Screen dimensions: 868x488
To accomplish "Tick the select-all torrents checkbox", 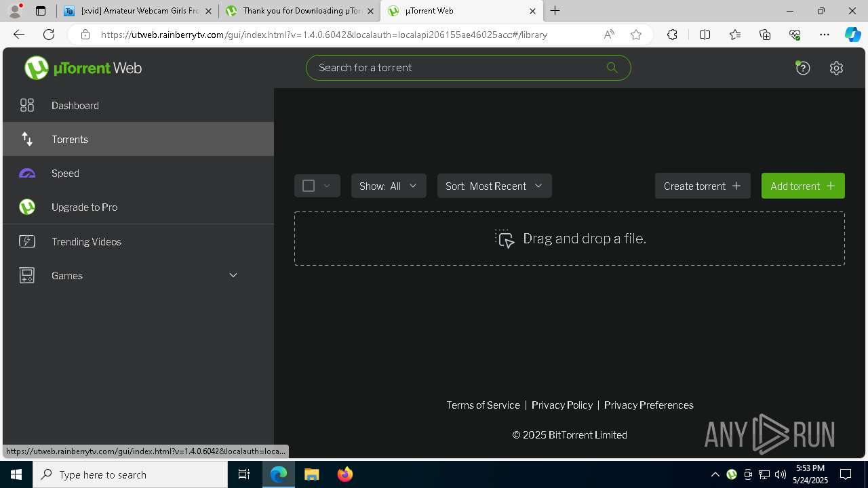I will [x=309, y=186].
